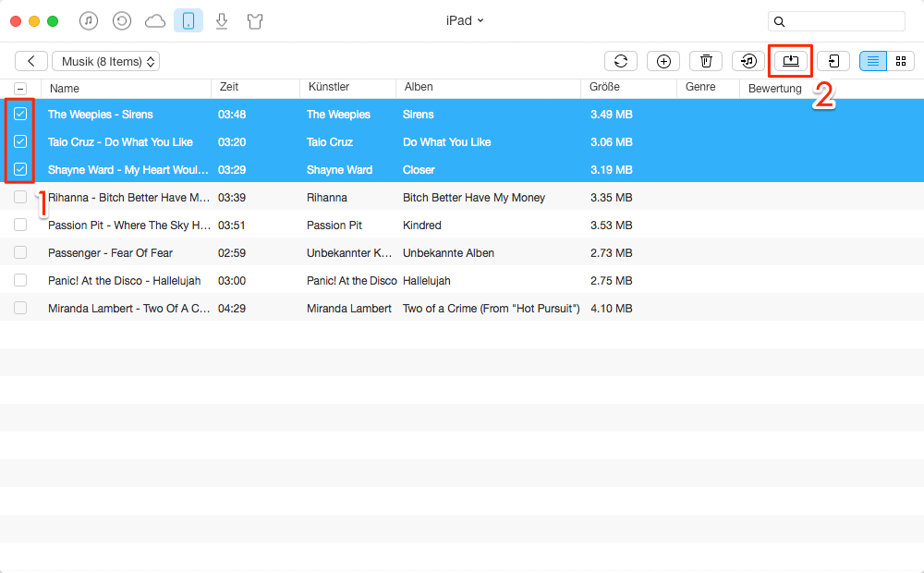Check Panic! At the Disco checkbox

point(20,280)
